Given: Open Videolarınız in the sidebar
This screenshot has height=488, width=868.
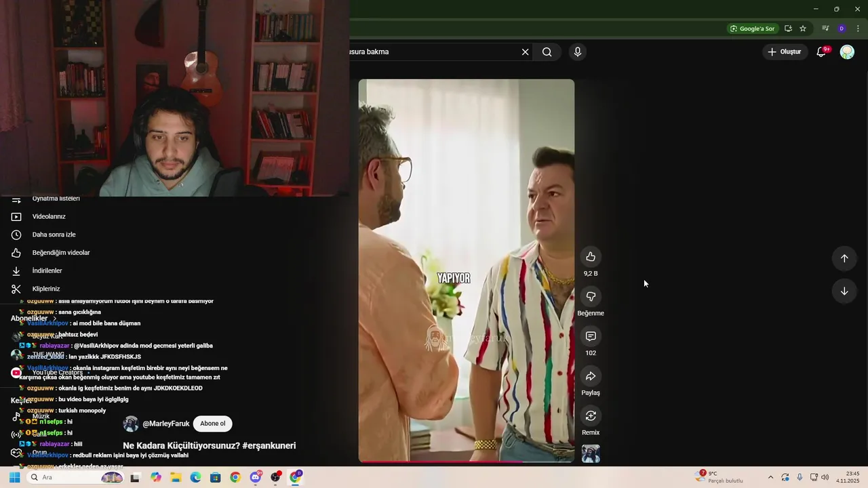Looking at the screenshot, I should (x=49, y=217).
